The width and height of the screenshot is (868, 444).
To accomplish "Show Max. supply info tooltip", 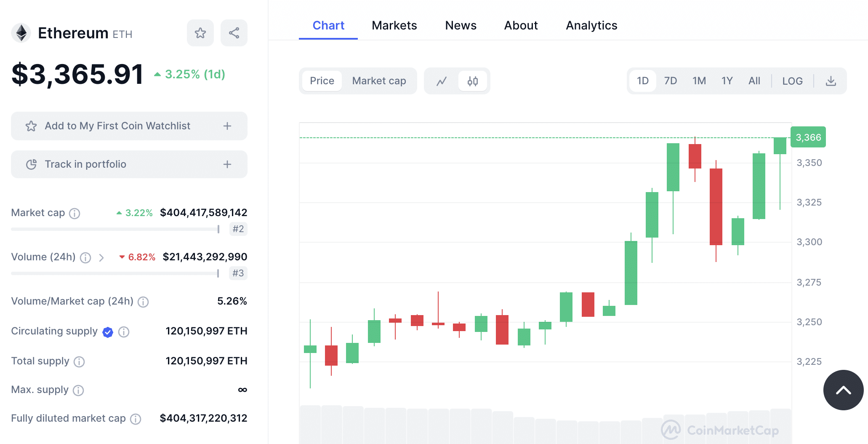I will 78,391.
